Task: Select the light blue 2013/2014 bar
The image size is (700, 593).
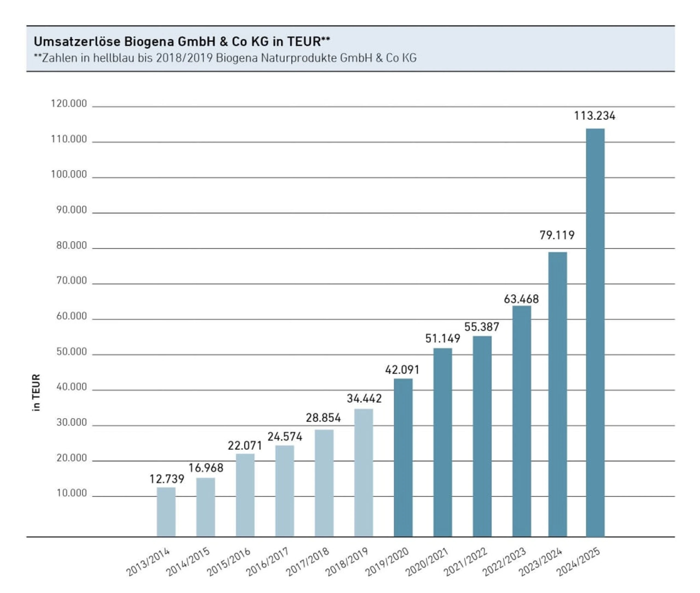Action: tap(166, 511)
